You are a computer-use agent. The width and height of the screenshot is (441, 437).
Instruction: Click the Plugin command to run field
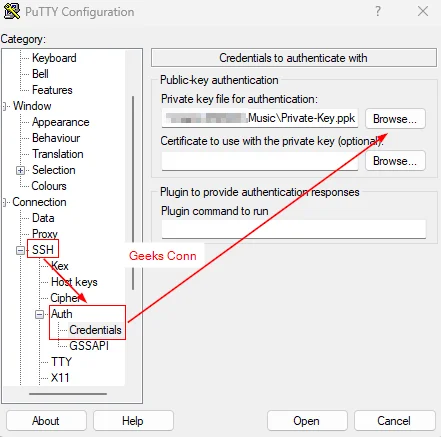[x=294, y=229]
